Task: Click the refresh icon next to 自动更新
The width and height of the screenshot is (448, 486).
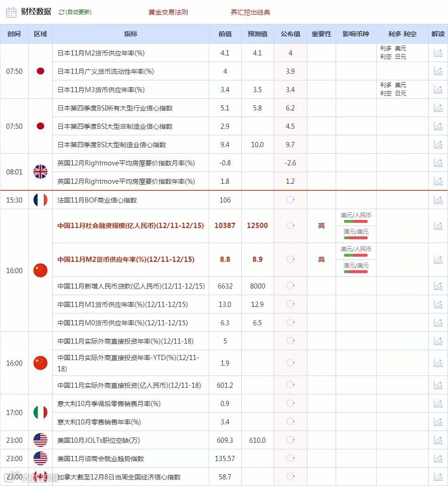Action: 62,12
